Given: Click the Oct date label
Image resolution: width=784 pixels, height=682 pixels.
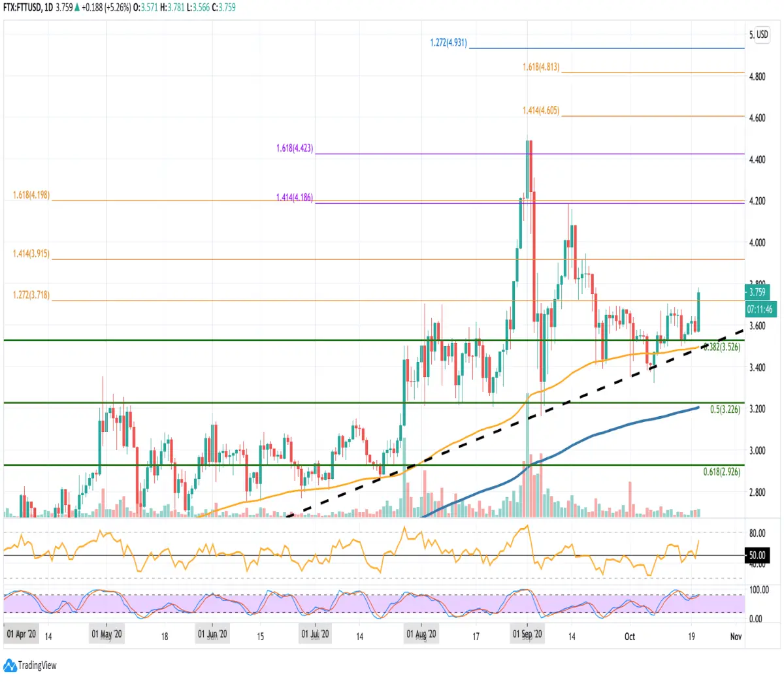Looking at the screenshot, I should pyautogui.click(x=630, y=636).
